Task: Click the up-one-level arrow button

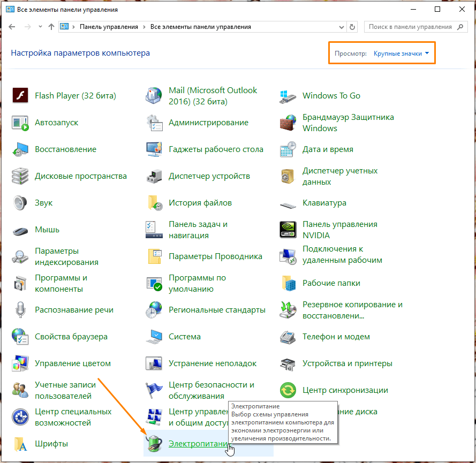Action: click(x=51, y=27)
